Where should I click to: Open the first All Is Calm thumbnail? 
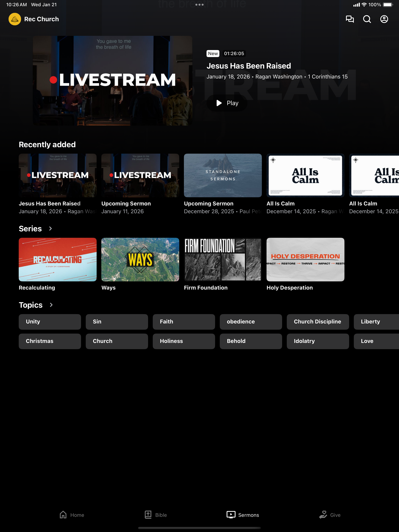click(x=305, y=175)
